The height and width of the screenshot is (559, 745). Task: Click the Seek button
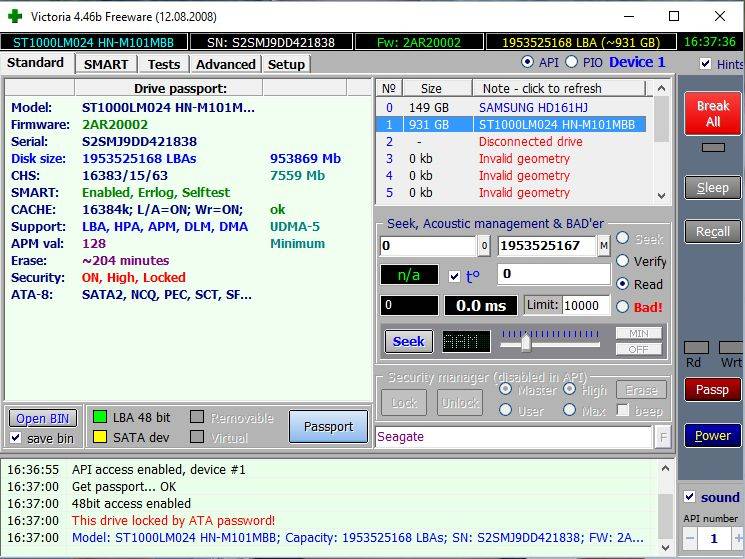(409, 341)
